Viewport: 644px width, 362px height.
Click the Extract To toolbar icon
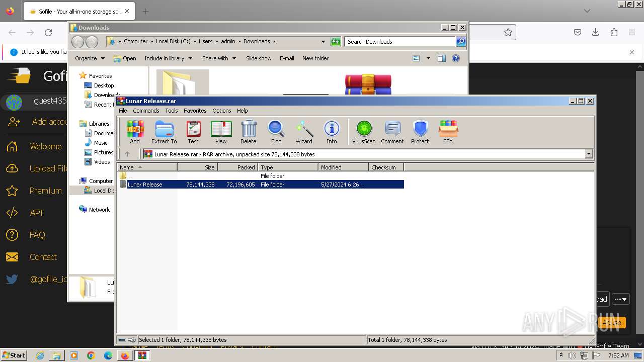[x=164, y=132]
